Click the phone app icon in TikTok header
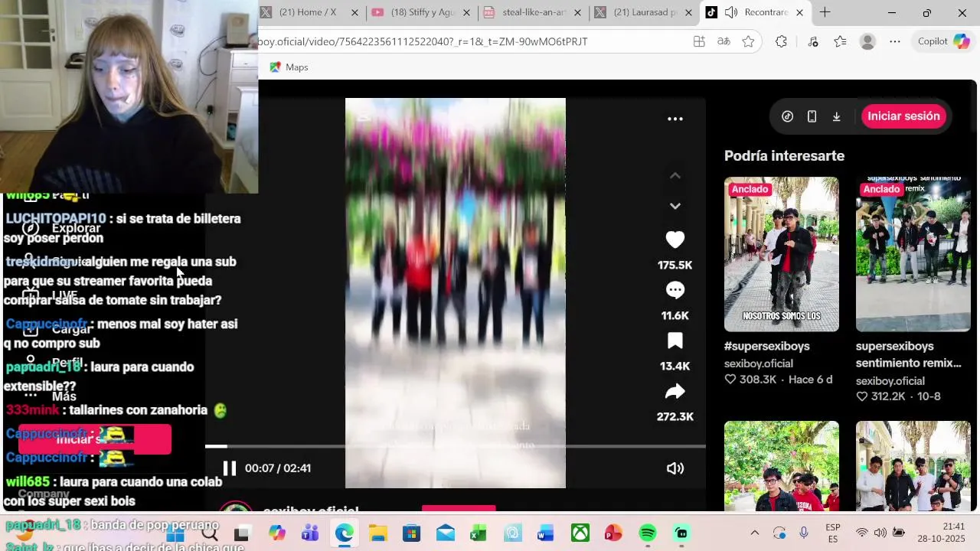The width and height of the screenshot is (980, 551). pos(812,116)
